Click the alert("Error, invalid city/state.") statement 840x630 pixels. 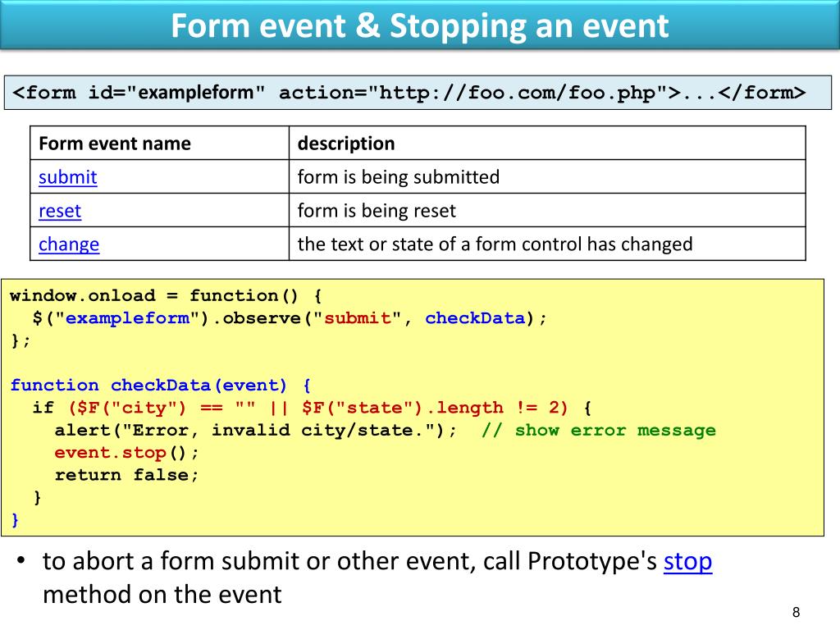[256, 430]
